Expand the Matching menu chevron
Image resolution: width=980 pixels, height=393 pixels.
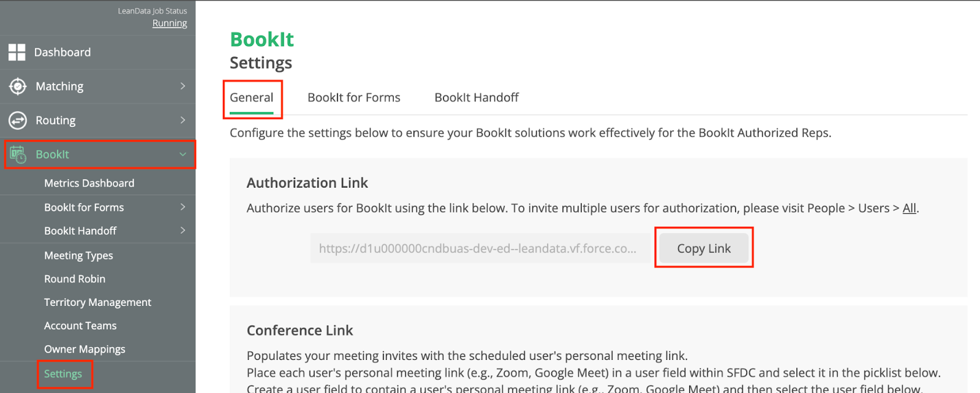(x=183, y=86)
